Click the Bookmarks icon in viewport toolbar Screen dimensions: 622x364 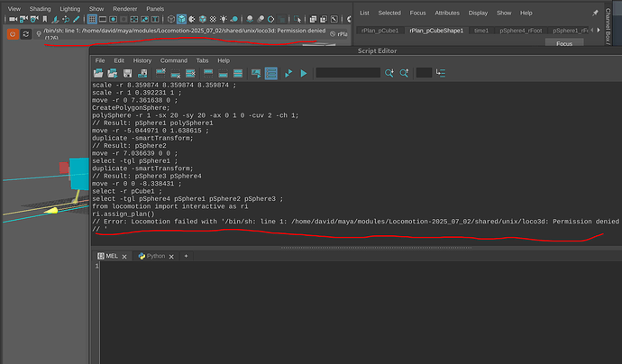(x=45, y=19)
